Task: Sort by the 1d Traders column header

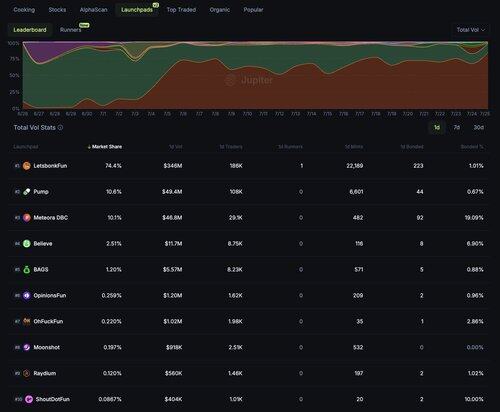Action: (231, 147)
